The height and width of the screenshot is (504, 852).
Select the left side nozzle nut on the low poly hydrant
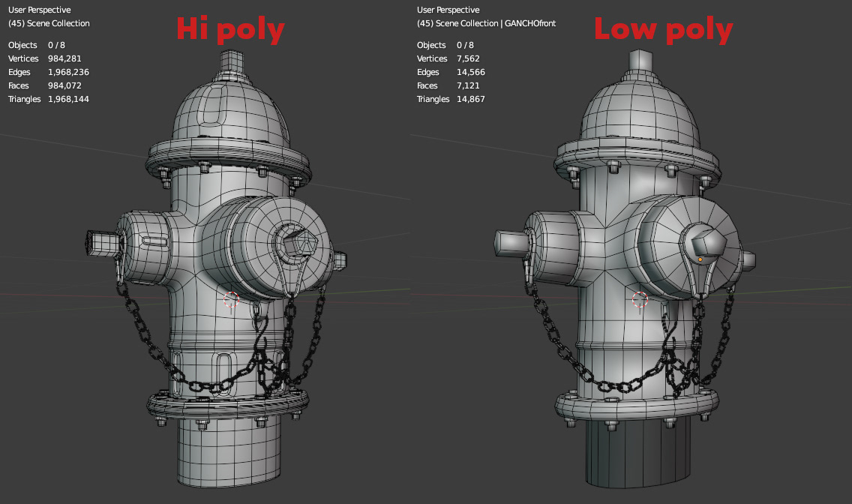511,243
